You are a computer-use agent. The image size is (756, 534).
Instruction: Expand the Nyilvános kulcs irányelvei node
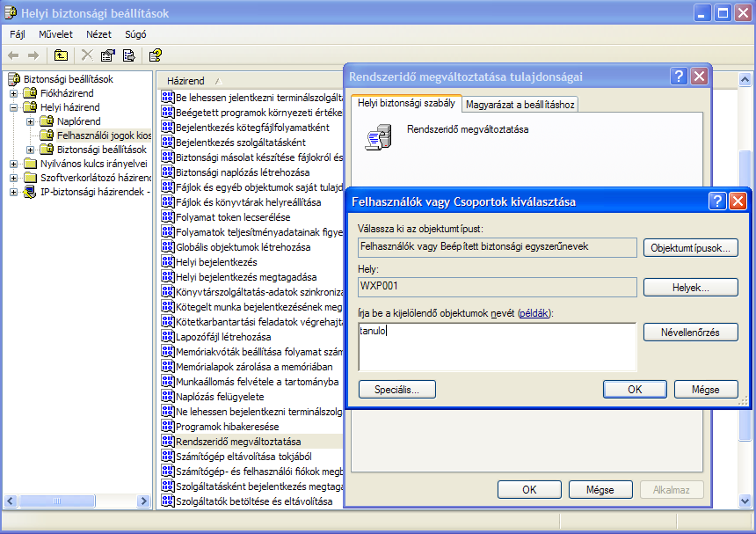coord(14,164)
